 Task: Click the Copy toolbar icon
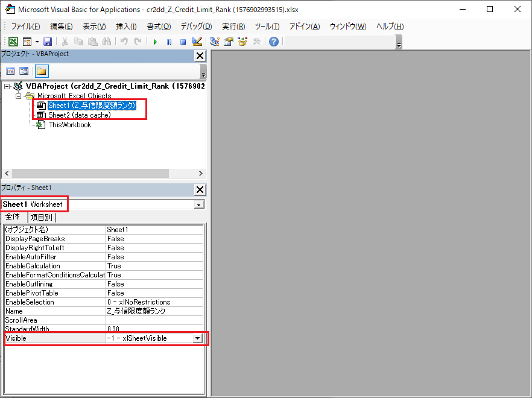pyautogui.click(x=78, y=42)
